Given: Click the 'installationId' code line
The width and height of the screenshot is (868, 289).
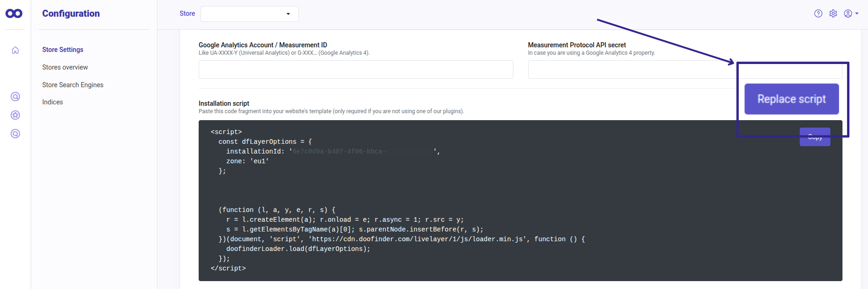Looking at the screenshot, I should tap(333, 152).
